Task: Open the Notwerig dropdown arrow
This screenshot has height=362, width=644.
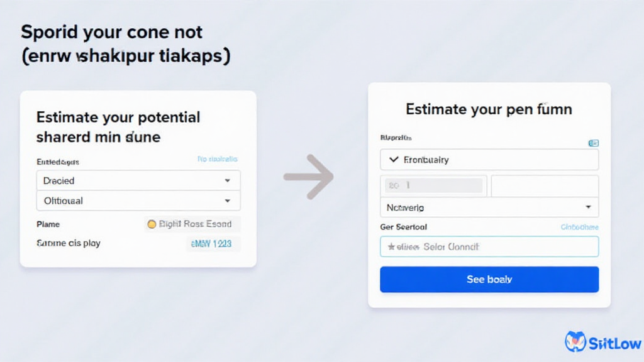Action: 588,207
